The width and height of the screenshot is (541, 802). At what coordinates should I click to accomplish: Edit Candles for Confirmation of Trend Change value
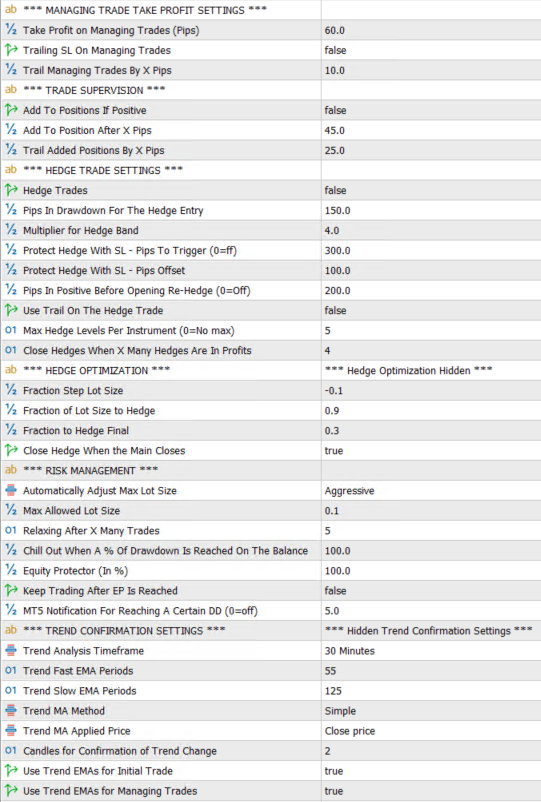[328, 751]
